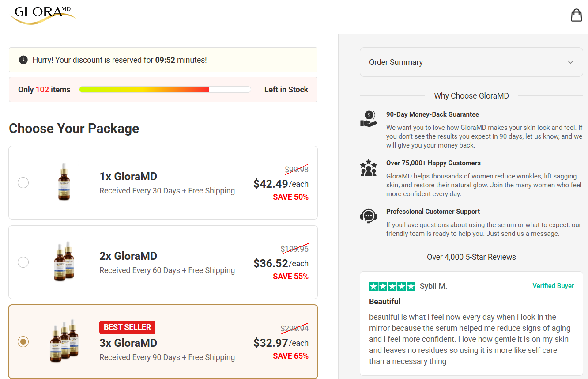Viewport: 588px width, 379px height.
Task: Select the 2x GloraMD radio button
Action: pyautogui.click(x=23, y=262)
